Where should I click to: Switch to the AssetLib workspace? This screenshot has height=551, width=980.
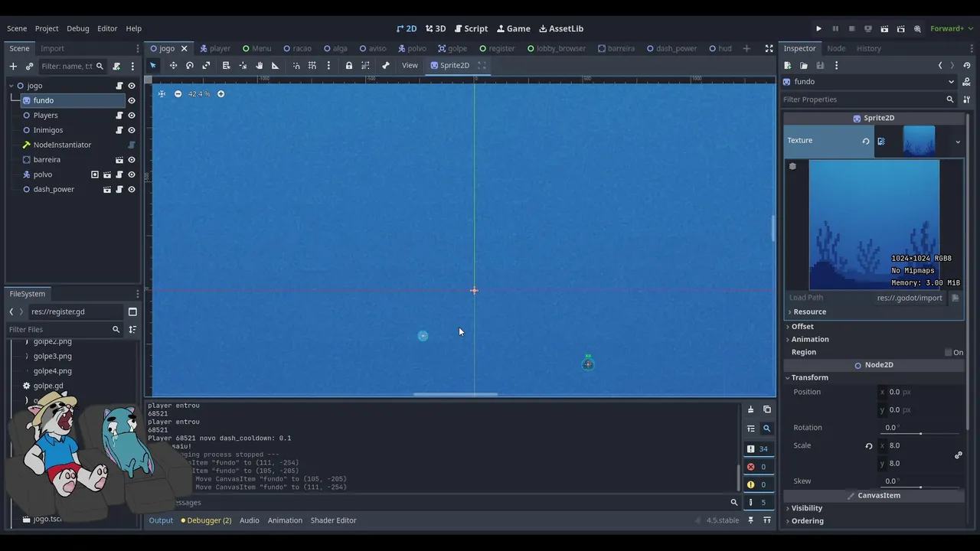point(561,28)
